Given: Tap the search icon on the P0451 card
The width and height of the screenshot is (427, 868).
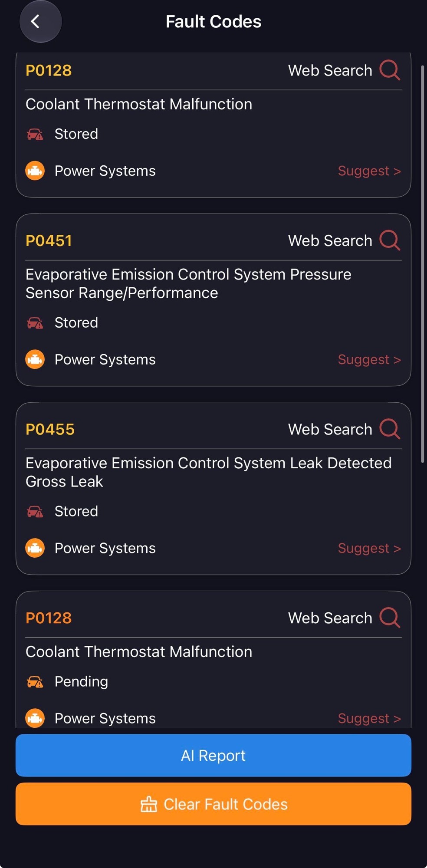Looking at the screenshot, I should click(389, 240).
